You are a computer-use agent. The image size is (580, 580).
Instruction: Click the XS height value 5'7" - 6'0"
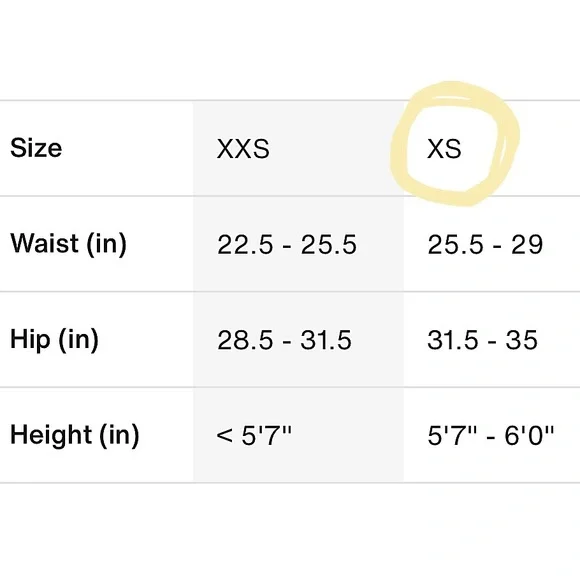coord(491,435)
